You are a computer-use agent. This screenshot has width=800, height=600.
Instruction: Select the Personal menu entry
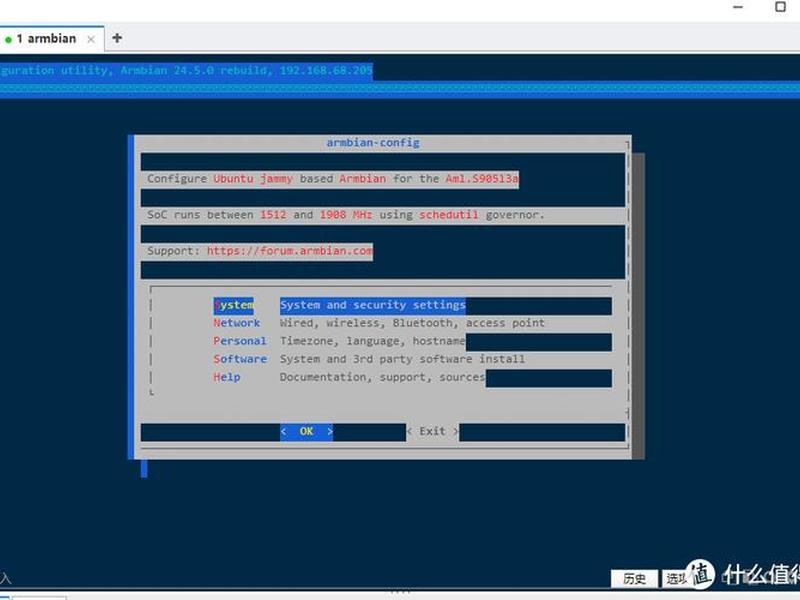pyautogui.click(x=240, y=341)
